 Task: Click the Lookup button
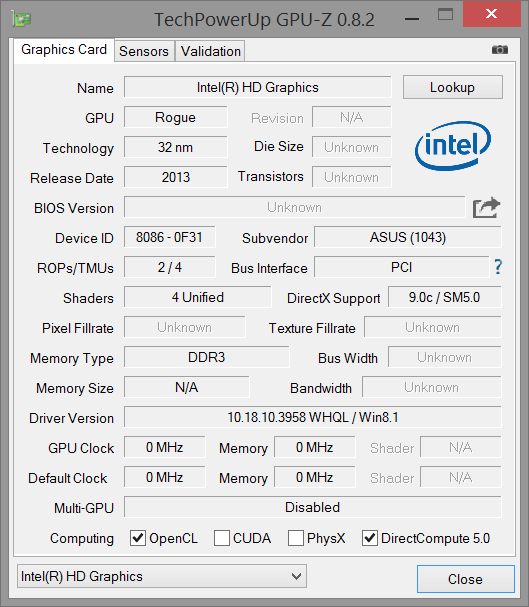453,87
